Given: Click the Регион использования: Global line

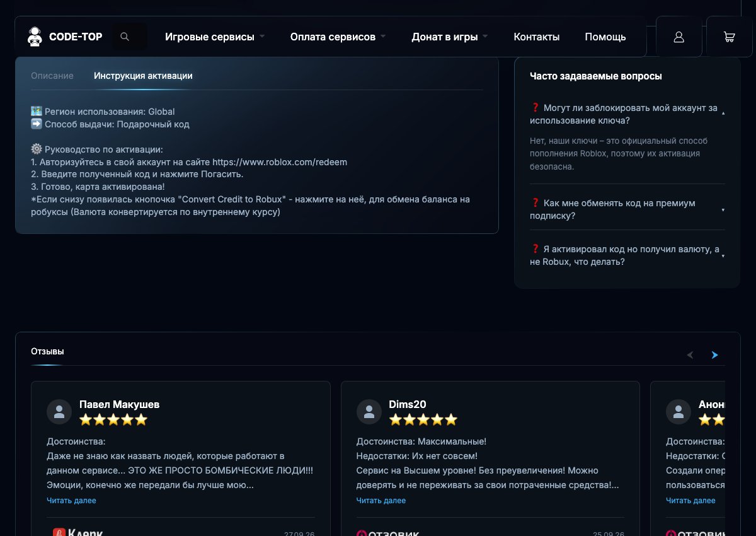Looking at the screenshot, I should [x=103, y=112].
